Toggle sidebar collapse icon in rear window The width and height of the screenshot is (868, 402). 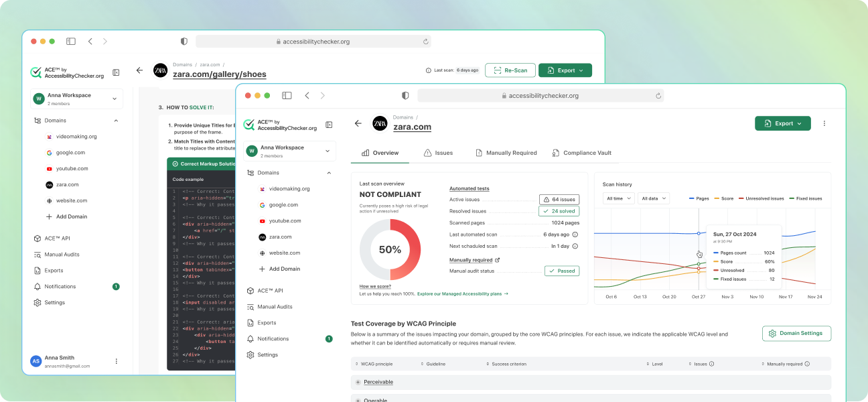pyautogui.click(x=116, y=72)
